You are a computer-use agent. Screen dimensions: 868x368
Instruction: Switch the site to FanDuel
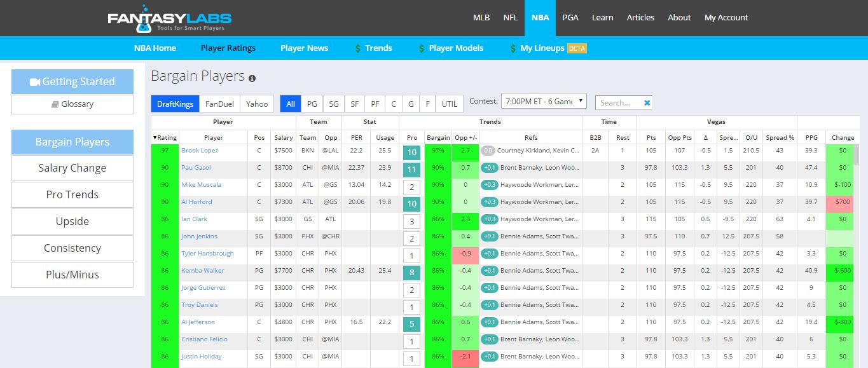(219, 104)
